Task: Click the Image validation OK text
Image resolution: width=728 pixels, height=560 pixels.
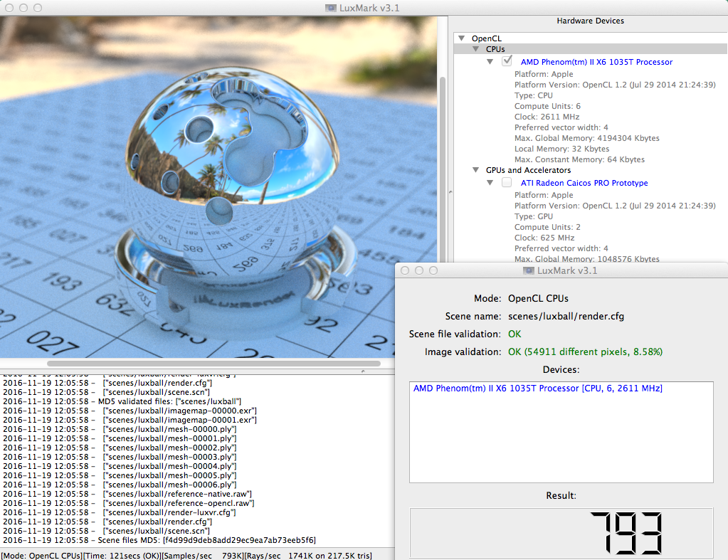Action: (585, 352)
